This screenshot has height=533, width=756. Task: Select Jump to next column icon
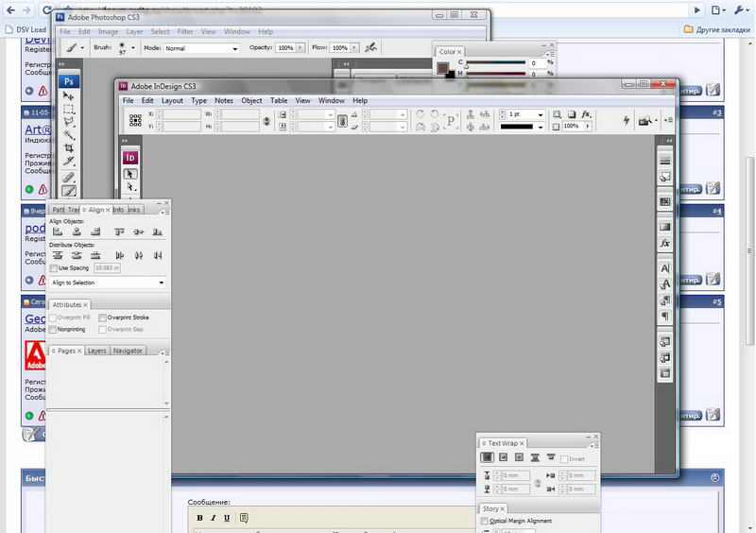click(551, 457)
